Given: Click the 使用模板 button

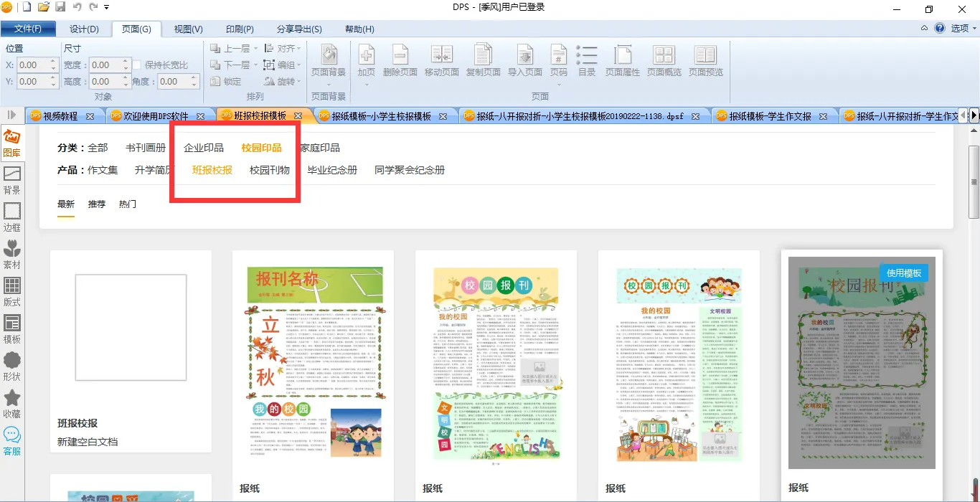Looking at the screenshot, I should pos(903,273).
